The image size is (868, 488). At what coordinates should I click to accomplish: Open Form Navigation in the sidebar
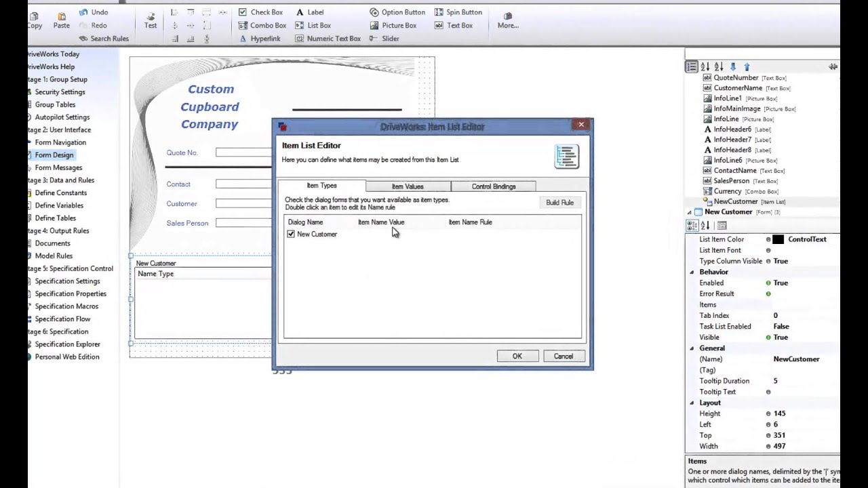(x=60, y=142)
